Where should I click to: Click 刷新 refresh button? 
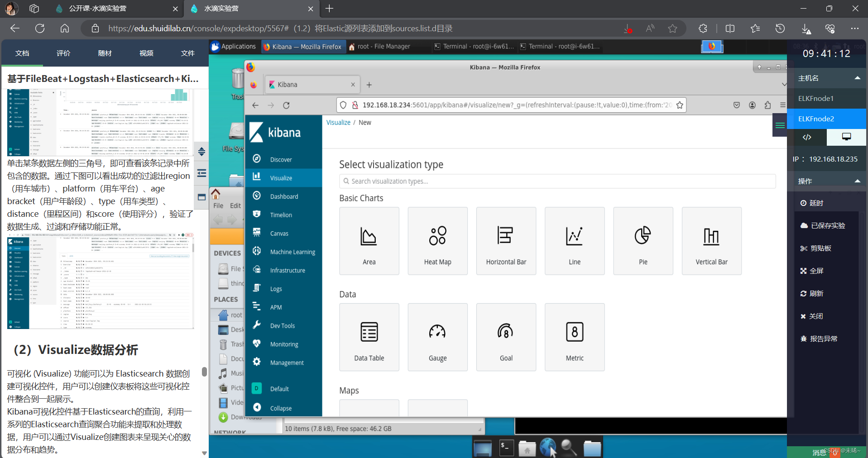[812, 294]
